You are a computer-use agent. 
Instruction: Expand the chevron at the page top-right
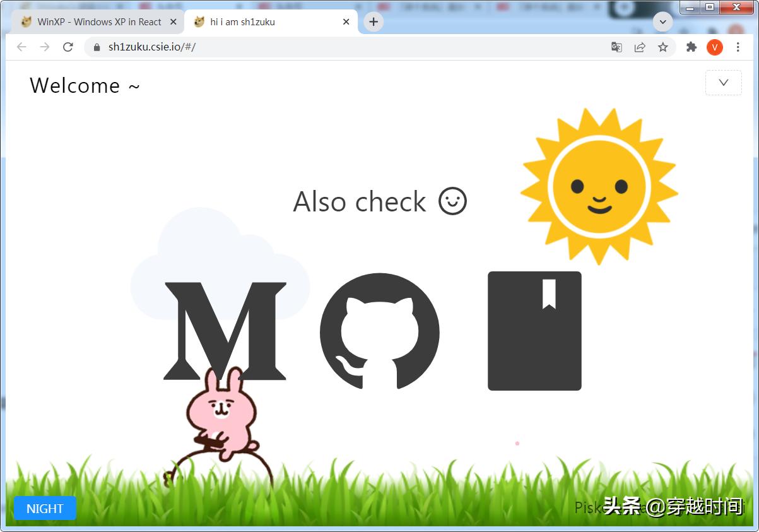click(723, 82)
